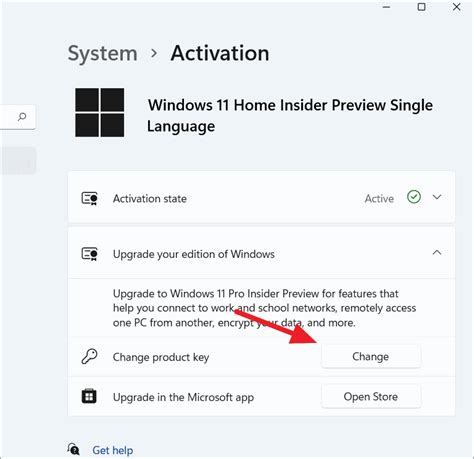The image size is (474, 459).
Task: Close the Settings window
Action: tap(456, 7)
